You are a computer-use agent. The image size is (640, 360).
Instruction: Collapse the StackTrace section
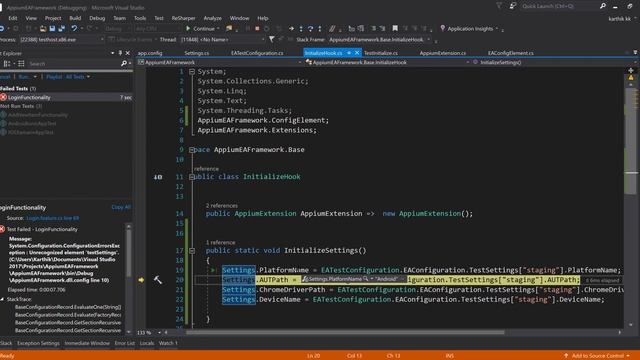pos(2,299)
